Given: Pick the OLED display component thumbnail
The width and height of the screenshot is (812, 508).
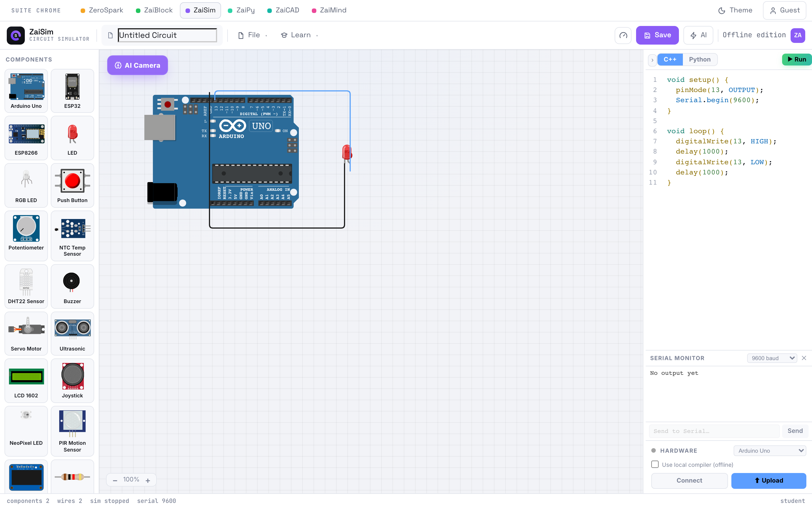Looking at the screenshot, I should coord(26,477).
